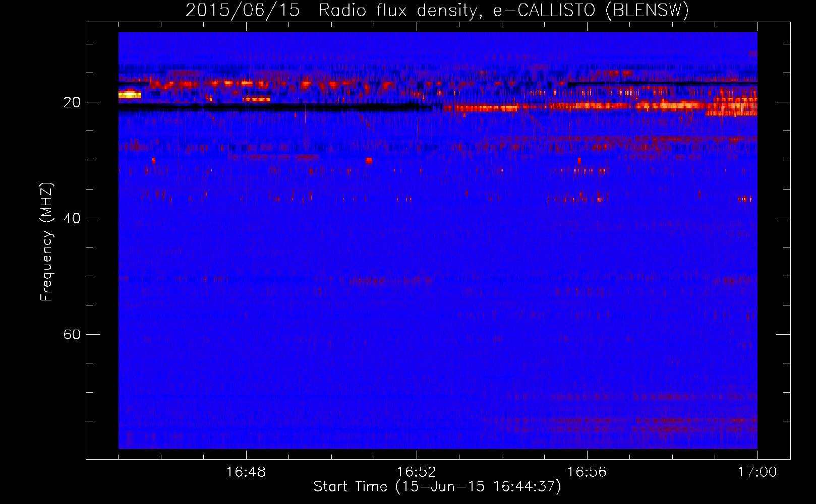The height and width of the screenshot is (504, 816).
Task: Click the 16:56 time tick label
Action: [587, 472]
